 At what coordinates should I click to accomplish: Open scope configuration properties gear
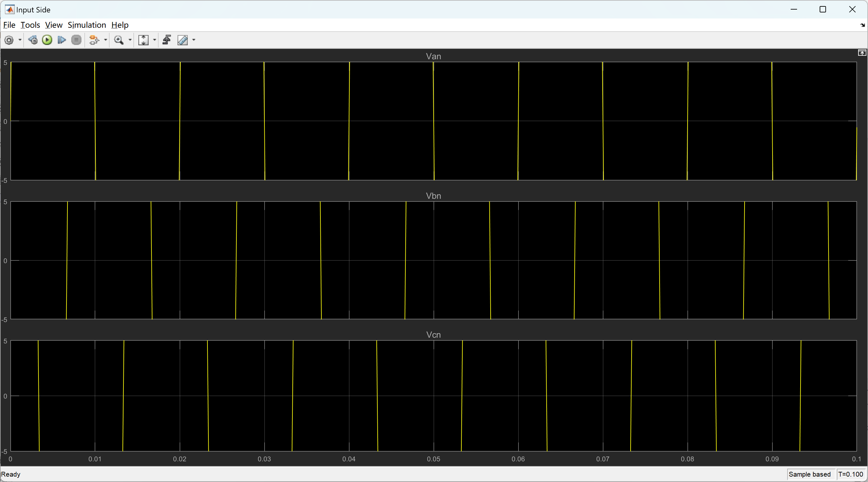pyautogui.click(x=9, y=40)
